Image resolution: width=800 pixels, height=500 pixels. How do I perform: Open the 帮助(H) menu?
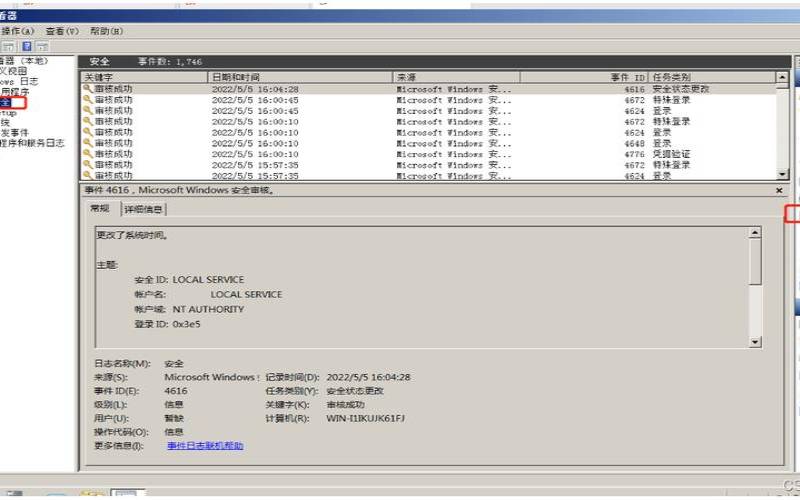point(106,31)
